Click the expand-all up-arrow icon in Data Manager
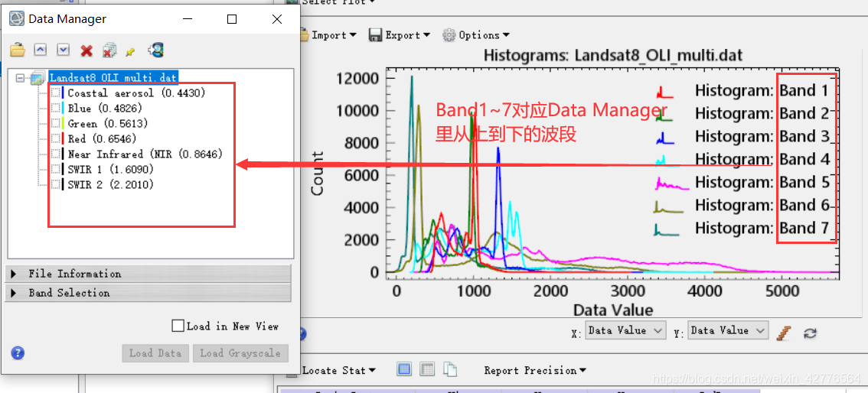The height and width of the screenshot is (393, 868). click(41, 50)
